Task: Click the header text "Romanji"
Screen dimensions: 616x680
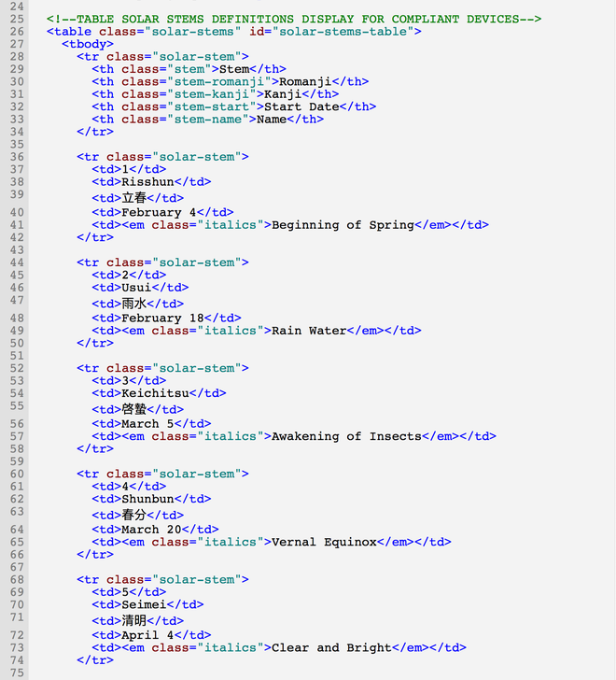Action: click(x=305, y=82)
